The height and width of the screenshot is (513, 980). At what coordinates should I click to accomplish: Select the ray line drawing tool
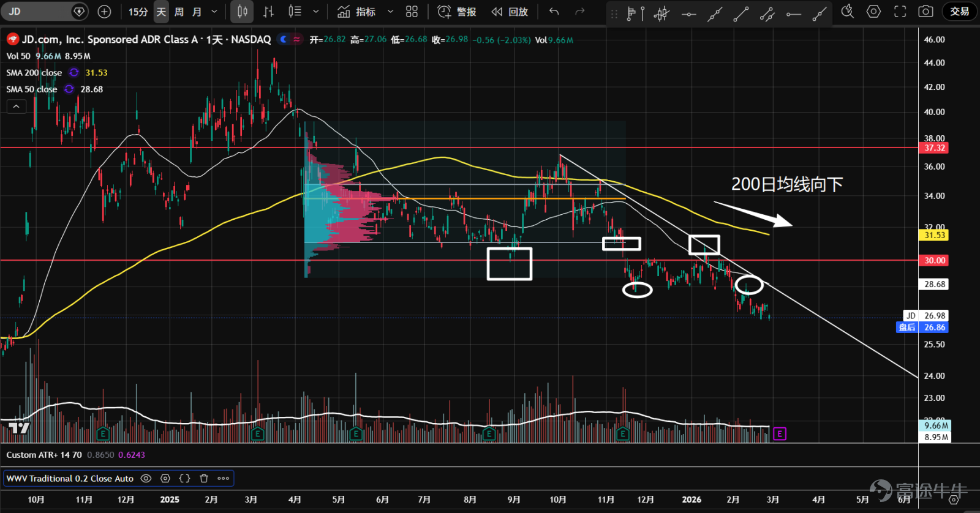tap(820, 13)
